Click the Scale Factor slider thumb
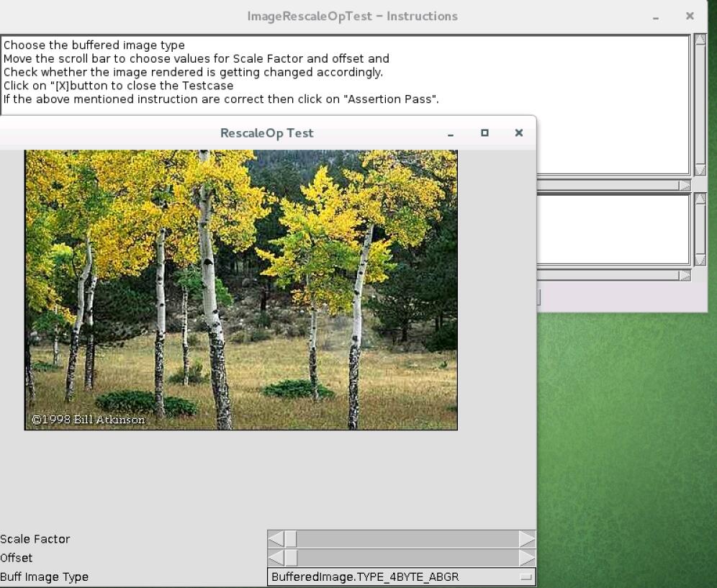Screen dimensions: 717x588 click(x=290, y=539)
